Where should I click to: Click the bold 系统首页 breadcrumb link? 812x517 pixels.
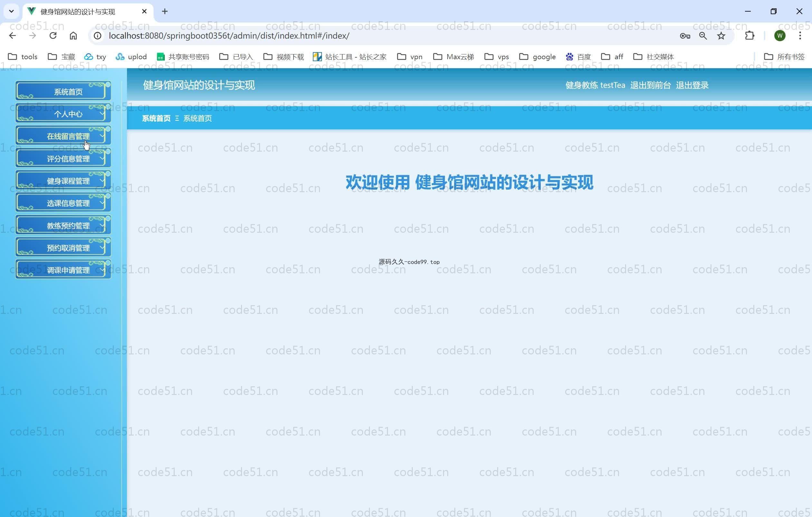[156, 118]
